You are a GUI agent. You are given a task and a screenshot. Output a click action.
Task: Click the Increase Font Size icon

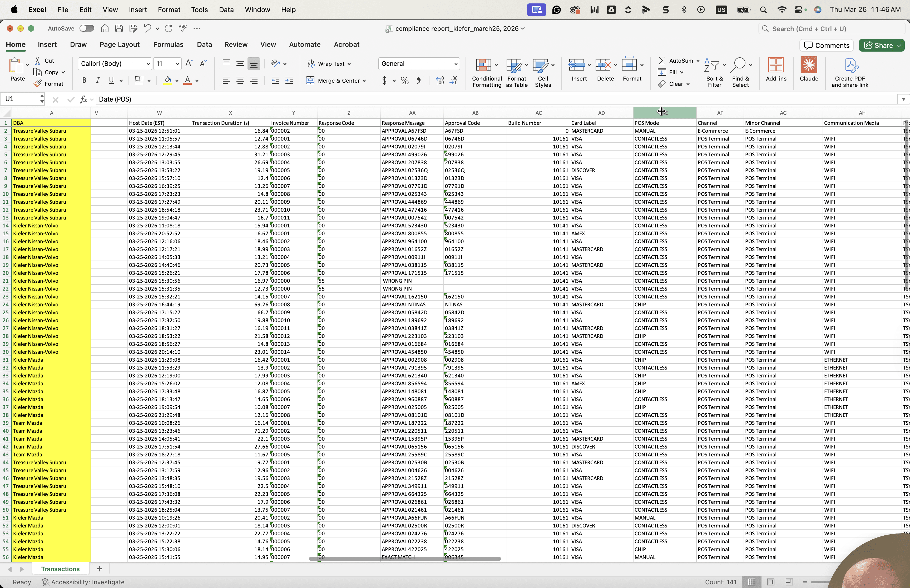(x=189, y=63)
